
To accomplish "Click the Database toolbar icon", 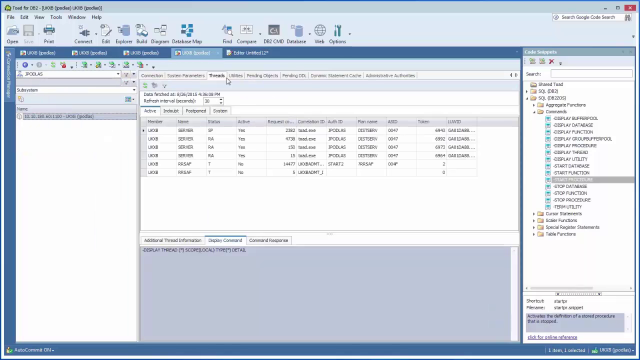I will pyautogui.click(x=296, y=34).
